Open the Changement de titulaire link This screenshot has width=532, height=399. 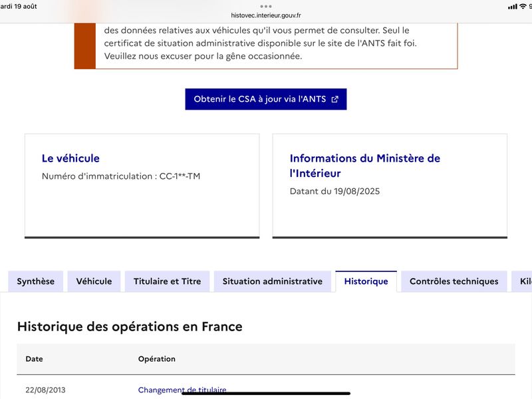[182, 390]
